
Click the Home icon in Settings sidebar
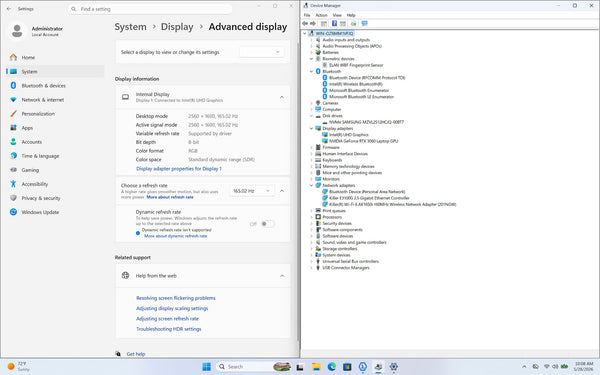pos(13,57)
